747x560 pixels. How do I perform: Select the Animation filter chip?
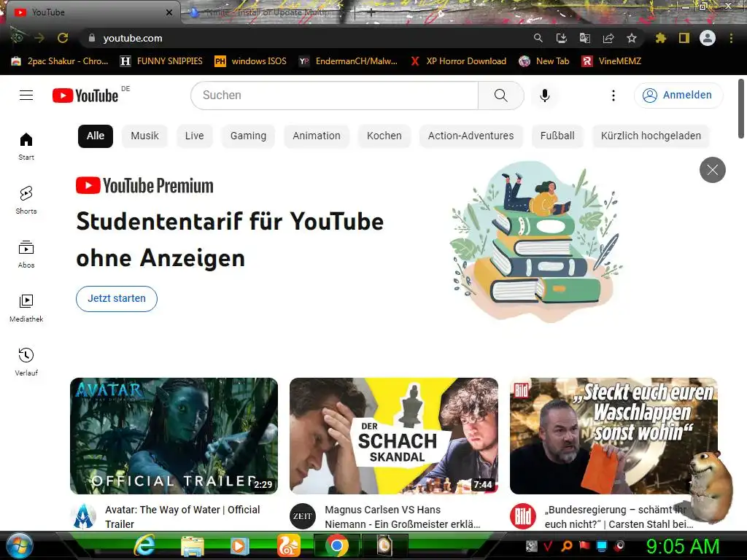317,136
